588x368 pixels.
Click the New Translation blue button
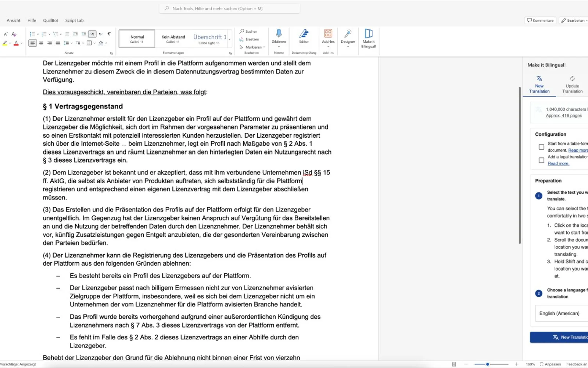pos(559,337)
